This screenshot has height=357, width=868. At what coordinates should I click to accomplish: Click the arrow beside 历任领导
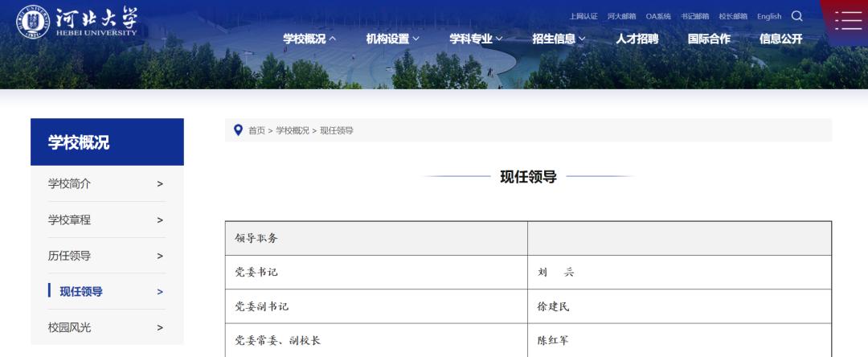pyautogui.click(x=160, y=256)
